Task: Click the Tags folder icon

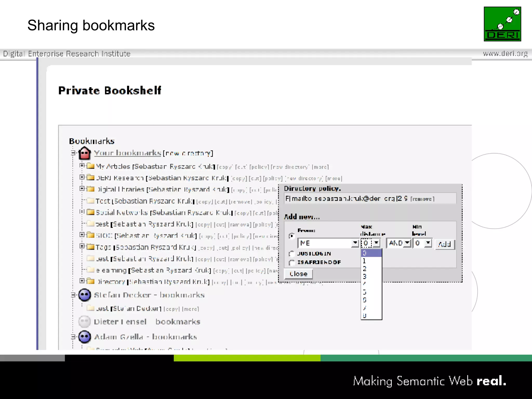Action: pos(90,247)
